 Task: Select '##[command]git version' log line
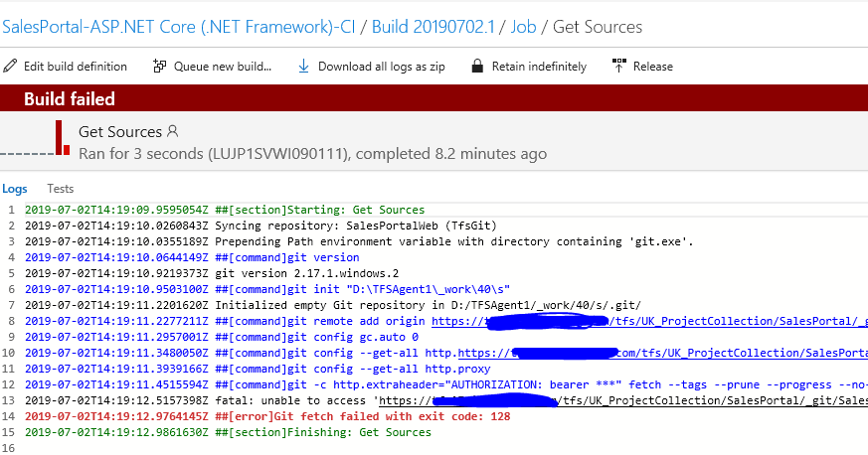point(192,257)
